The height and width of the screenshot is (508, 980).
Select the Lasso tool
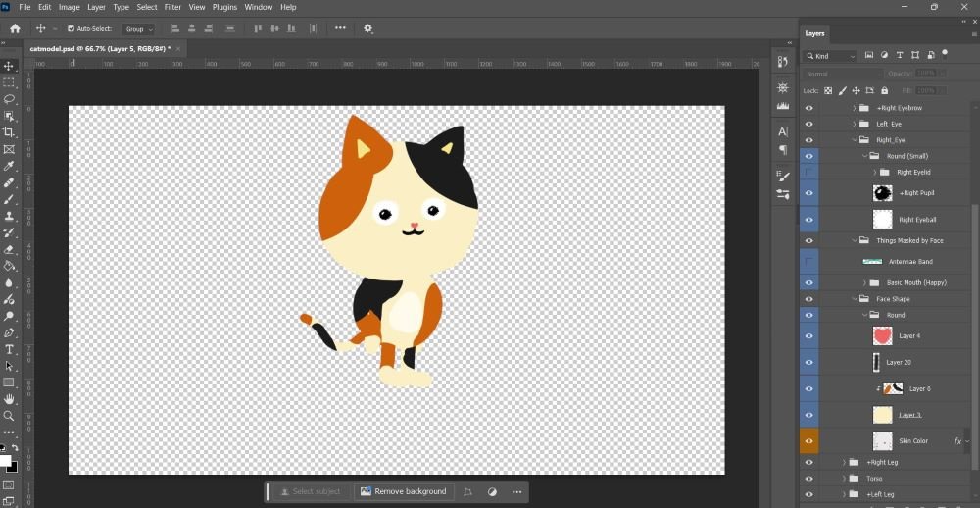(x=9, y=99)
